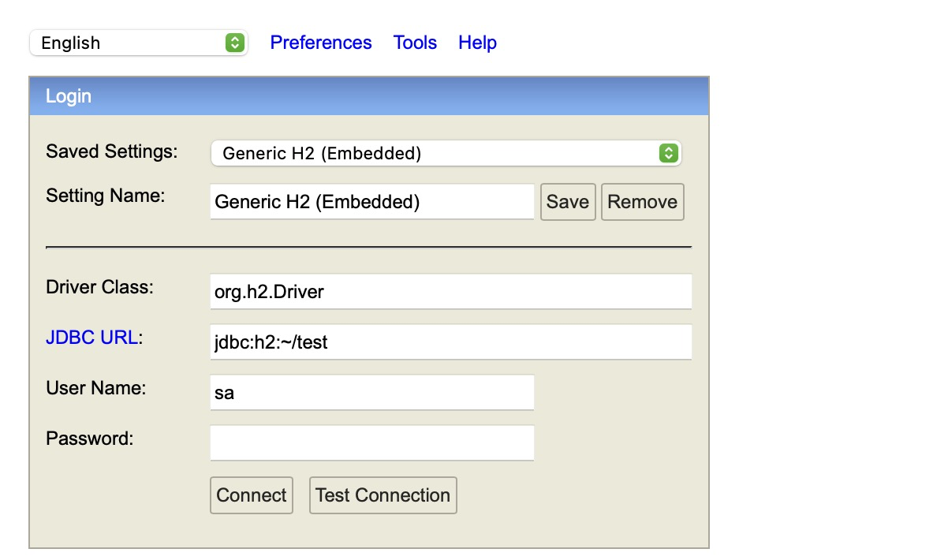This screenshot has width=948, height=560.
Task: Open the Tools link
Action: (x=415, y=43)
